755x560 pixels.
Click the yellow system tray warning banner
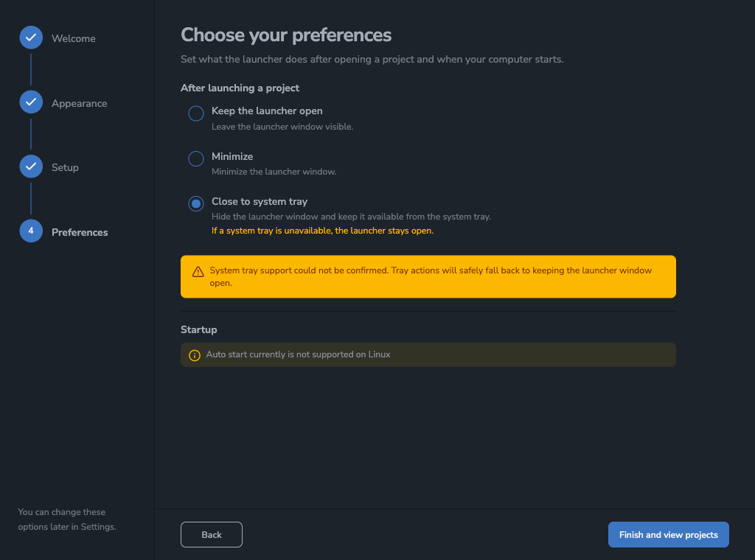pyautogui.click(x=428, y=276)
